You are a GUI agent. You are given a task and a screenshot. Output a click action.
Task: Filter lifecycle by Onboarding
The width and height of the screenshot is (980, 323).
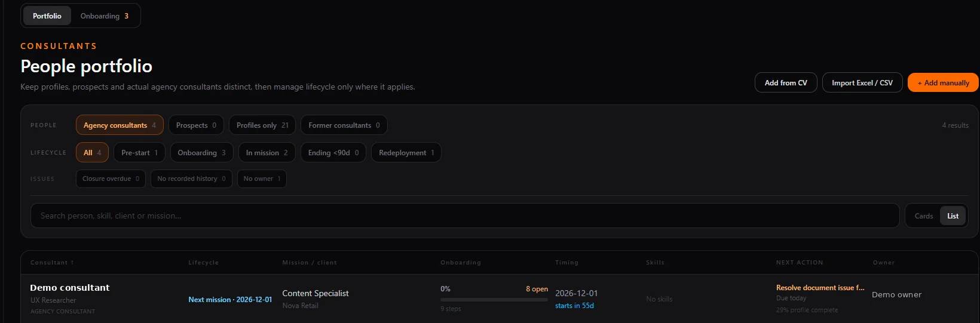(x=201, y=153)
